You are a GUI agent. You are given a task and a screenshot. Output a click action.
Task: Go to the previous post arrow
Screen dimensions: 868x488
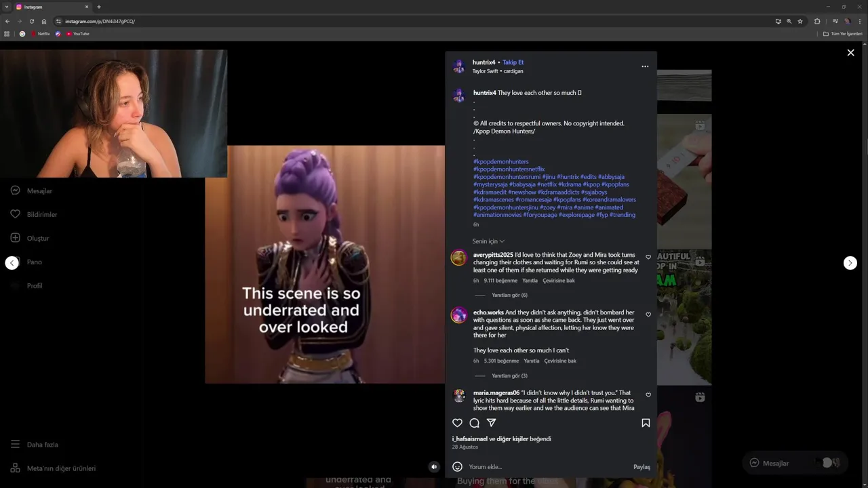(12, 263)
